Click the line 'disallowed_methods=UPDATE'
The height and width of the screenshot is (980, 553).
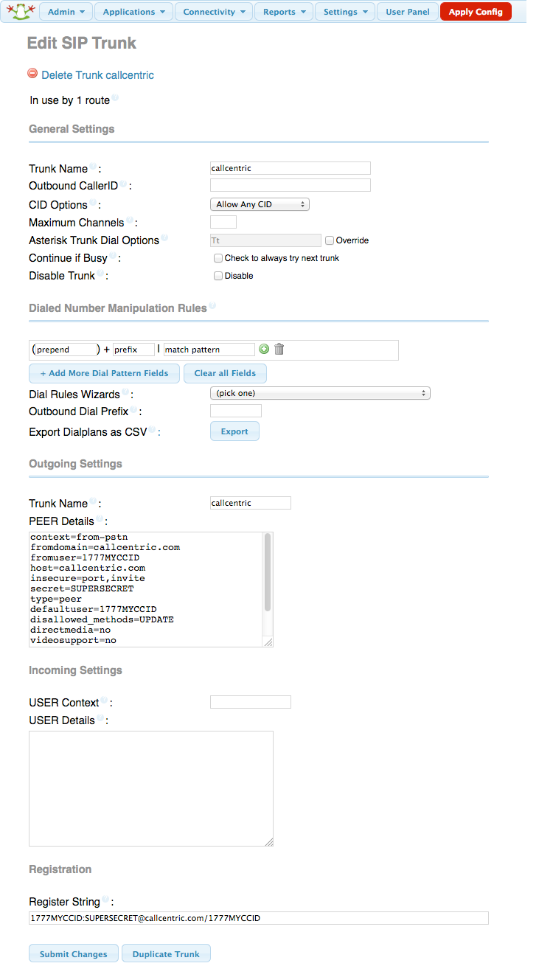pyautogui.click(x=102, y=620)
